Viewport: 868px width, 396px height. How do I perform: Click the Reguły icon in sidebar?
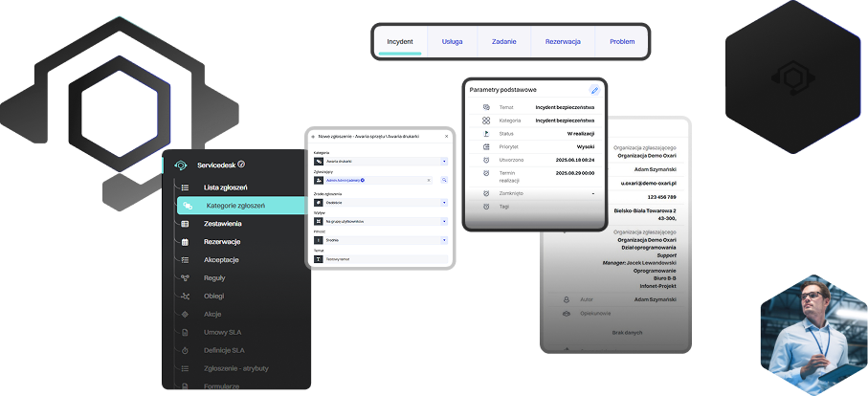pos(185,278)
